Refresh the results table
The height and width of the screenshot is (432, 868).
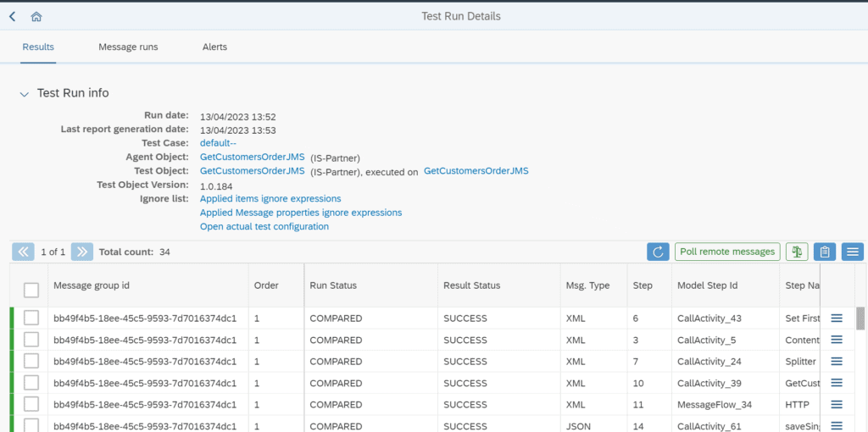point(658,252)
